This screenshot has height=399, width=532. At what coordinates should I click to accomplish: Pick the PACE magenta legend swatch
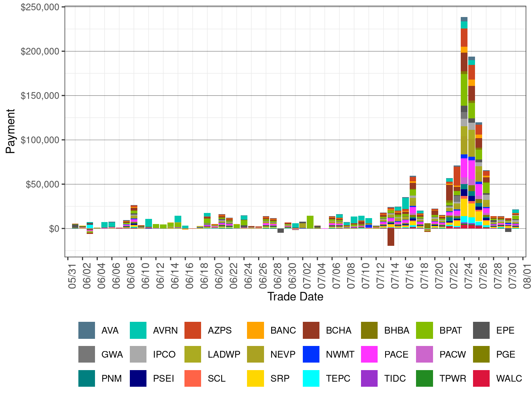click(369, 354)
